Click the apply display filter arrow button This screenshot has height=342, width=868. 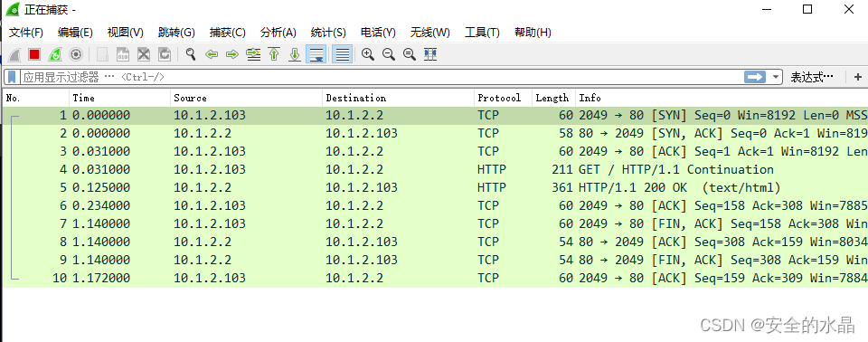(x=754, y=77)
